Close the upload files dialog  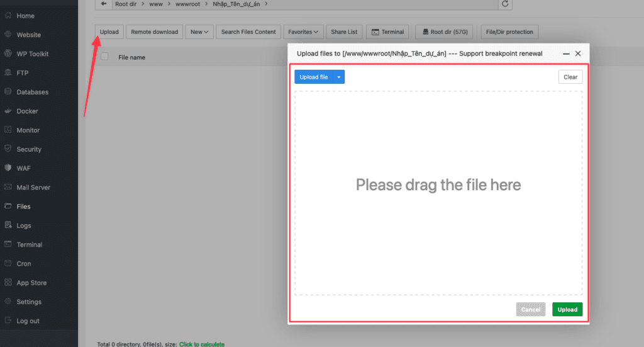pos(578,54)
